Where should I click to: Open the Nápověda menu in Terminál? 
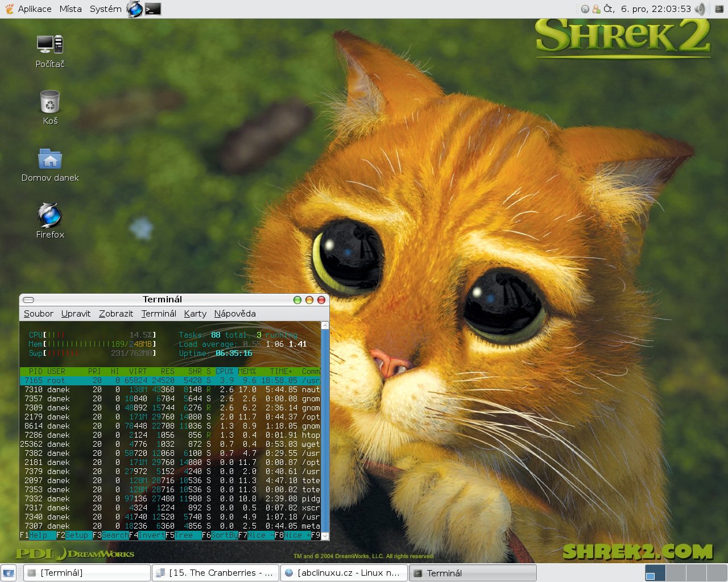pyautogui.click(x=235, y=314)
